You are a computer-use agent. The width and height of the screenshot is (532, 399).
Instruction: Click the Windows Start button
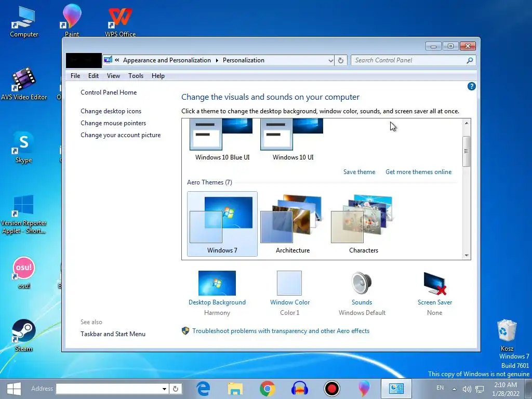point(14,389)
